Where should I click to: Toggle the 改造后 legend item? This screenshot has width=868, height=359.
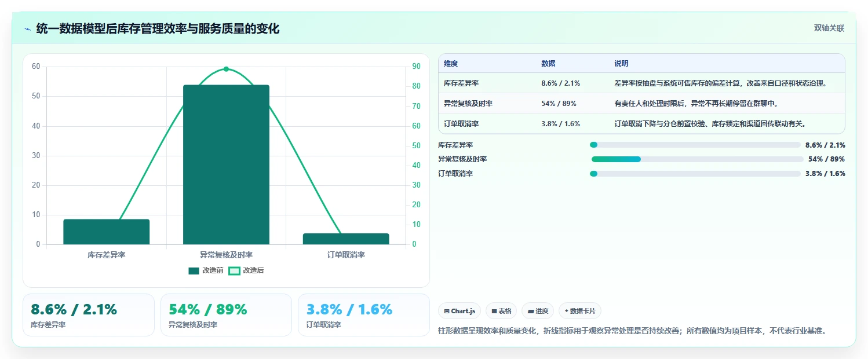click(246, 270)
